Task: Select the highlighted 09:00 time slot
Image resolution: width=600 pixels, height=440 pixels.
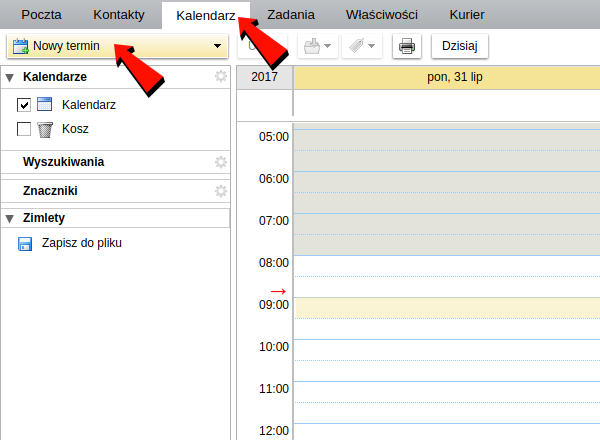Action: click(x=447, y=308)
